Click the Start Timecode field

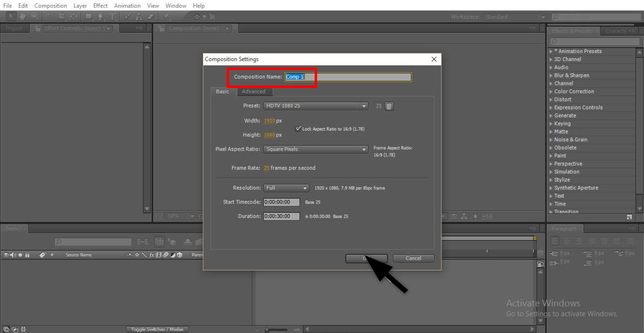(x=281, y=202)
